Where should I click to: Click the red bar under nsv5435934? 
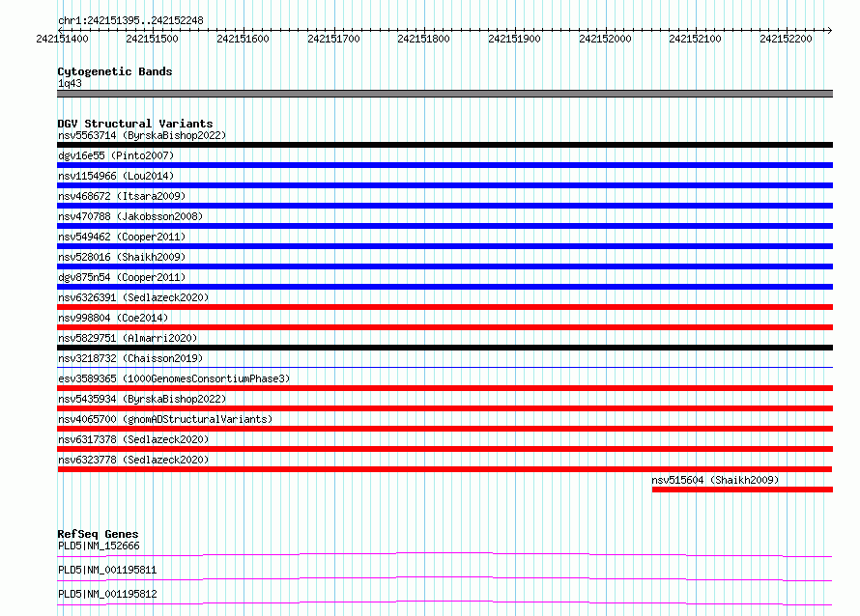[x=444, y=408]
